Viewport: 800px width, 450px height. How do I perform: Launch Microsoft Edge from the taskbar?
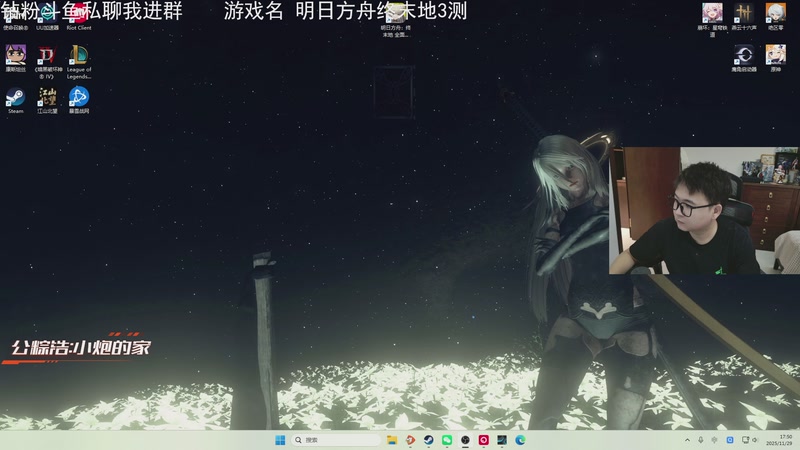pos(520,440)
